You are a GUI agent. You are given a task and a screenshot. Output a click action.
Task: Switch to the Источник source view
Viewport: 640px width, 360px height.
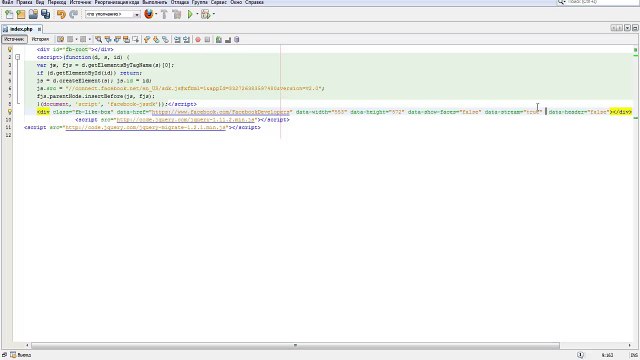click(x=14, y=39)
